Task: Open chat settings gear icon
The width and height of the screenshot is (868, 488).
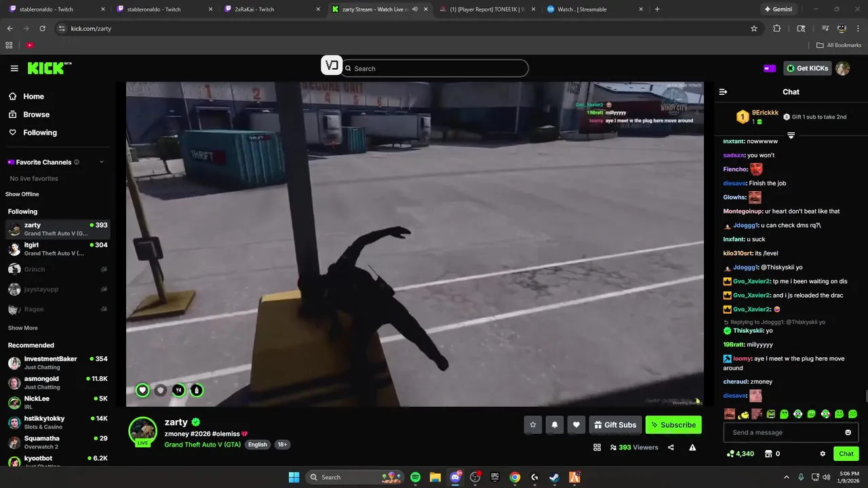Action: point(823,453)
